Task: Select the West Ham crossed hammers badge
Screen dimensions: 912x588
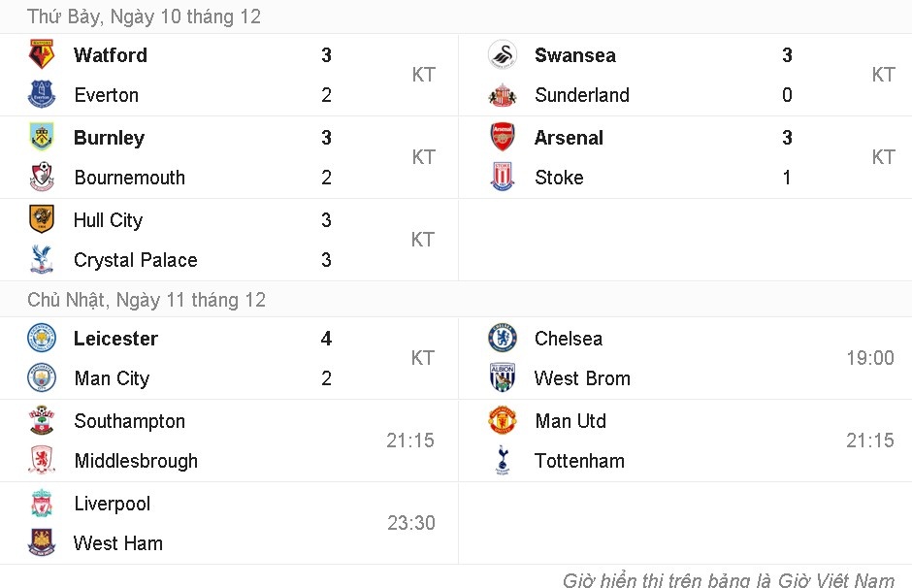Action: [41, 543]
